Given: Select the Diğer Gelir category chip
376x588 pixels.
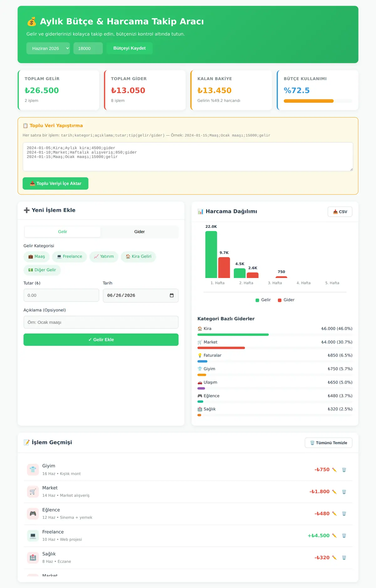Looking at the screenshot, I should pyautogui.click(x=42, y=270).
